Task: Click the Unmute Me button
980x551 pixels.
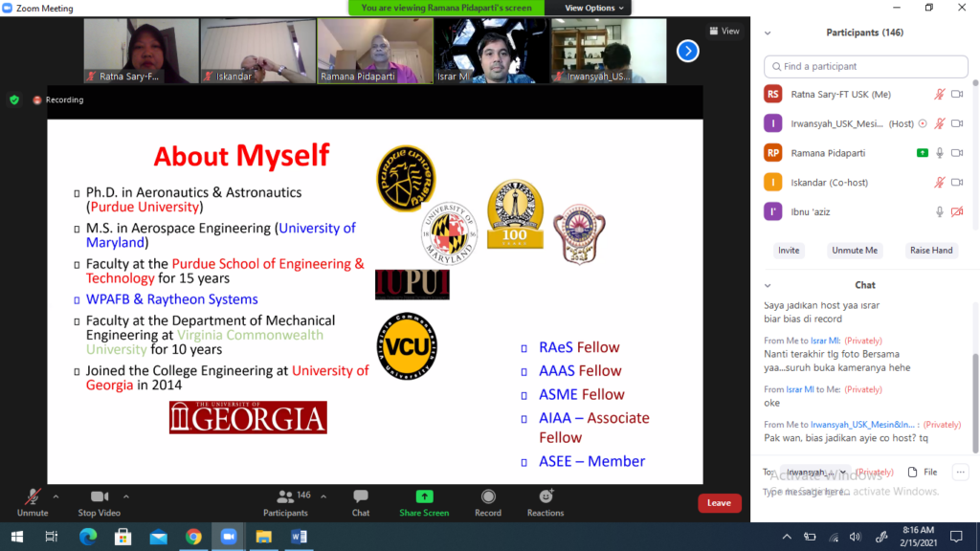Action: 855,251
